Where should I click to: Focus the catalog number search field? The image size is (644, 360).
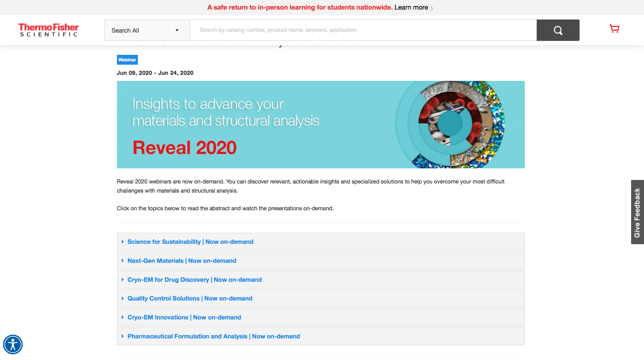363,30
